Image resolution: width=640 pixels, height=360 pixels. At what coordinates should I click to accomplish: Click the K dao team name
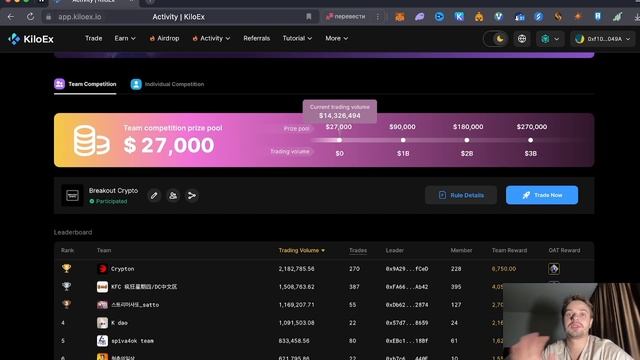119,323
